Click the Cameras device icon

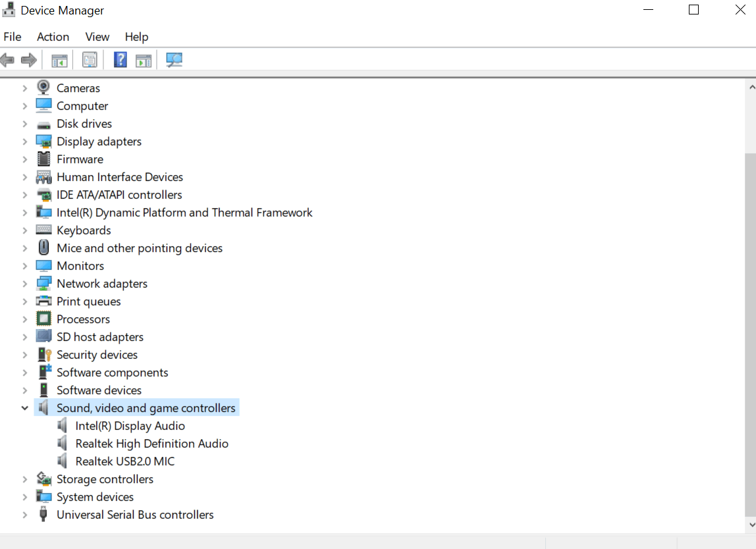coord(43,87)
